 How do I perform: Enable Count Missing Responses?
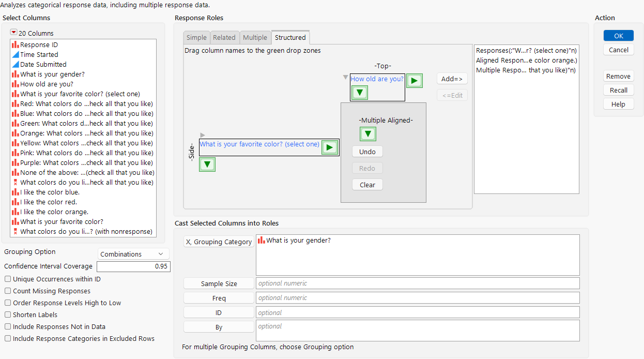[x=7, y=291]
